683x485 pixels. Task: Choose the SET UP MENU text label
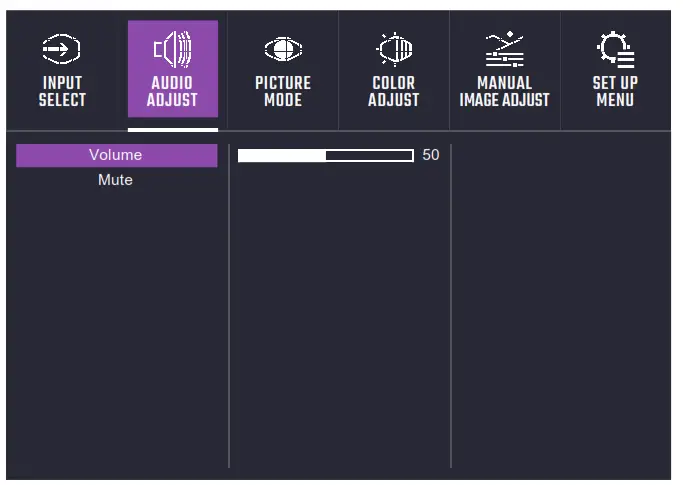click(x=615, y=92)
